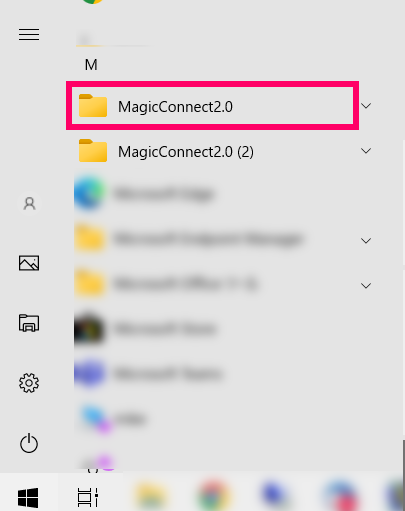The image size is (405, 511).
Task: Click the MagicConnect2.0 (2) folder icon
Action: [93, 151]
